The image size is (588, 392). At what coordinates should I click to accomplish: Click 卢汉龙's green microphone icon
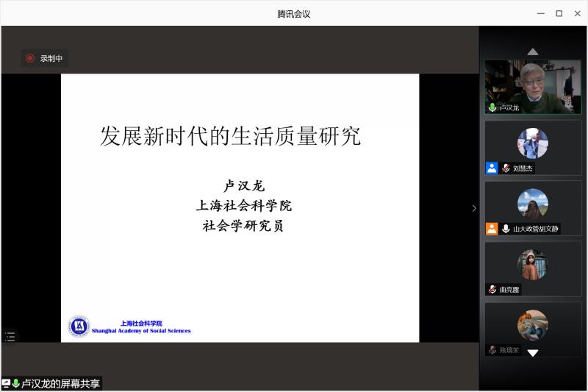click(492, 107)
